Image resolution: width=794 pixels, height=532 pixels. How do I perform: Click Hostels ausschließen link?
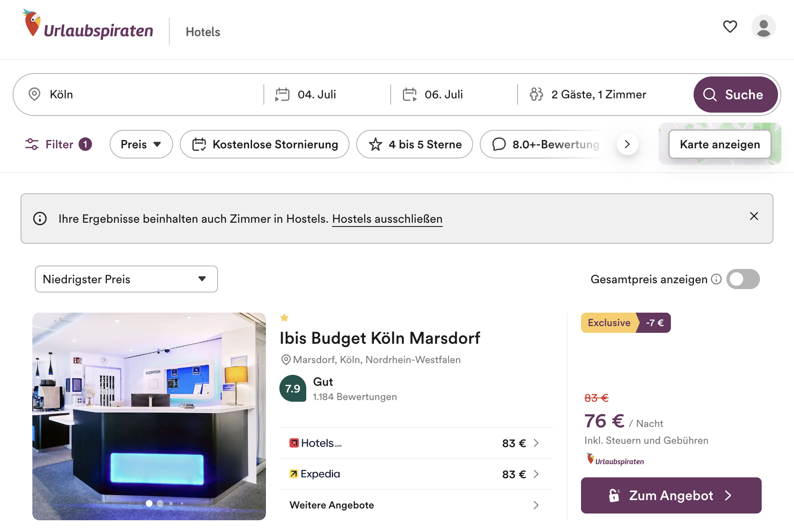(387, 219)
